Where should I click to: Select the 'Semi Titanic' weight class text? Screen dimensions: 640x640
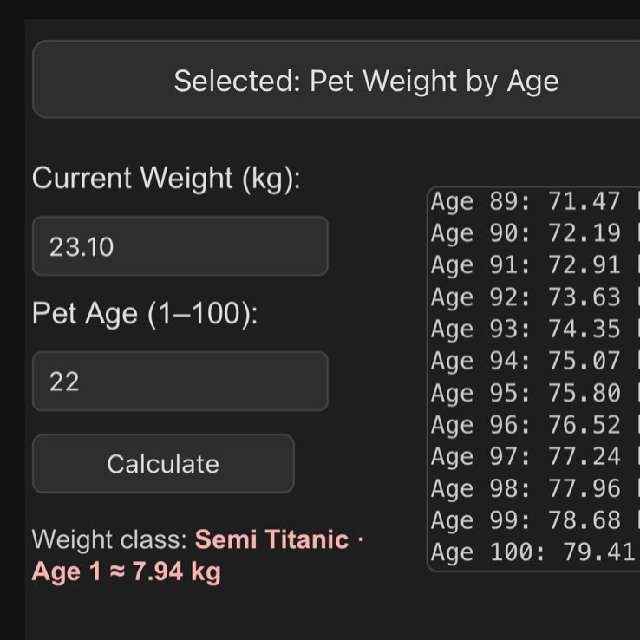pyautogui.click(x=272, y=541)
